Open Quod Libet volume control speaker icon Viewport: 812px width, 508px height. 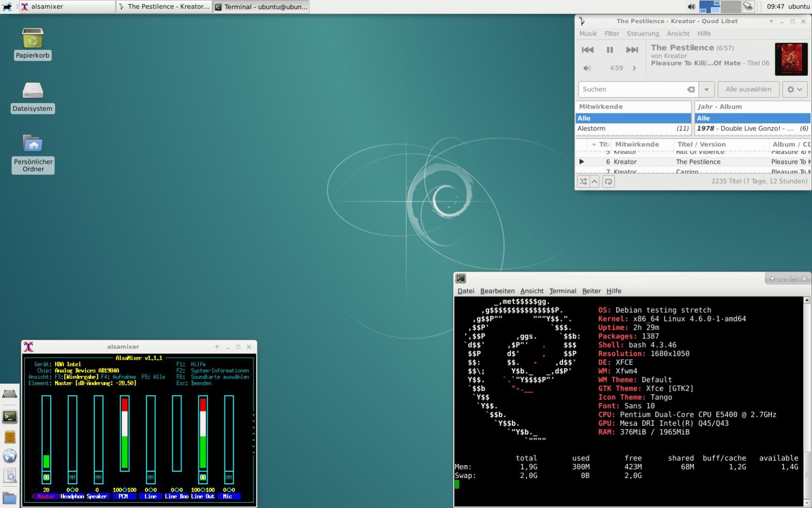point(587,68)
